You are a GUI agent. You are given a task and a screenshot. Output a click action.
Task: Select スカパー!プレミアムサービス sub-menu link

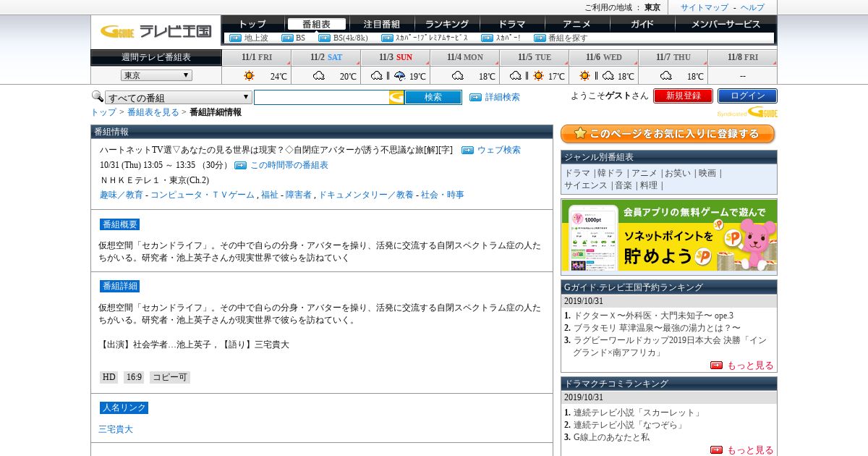point(432,38)
